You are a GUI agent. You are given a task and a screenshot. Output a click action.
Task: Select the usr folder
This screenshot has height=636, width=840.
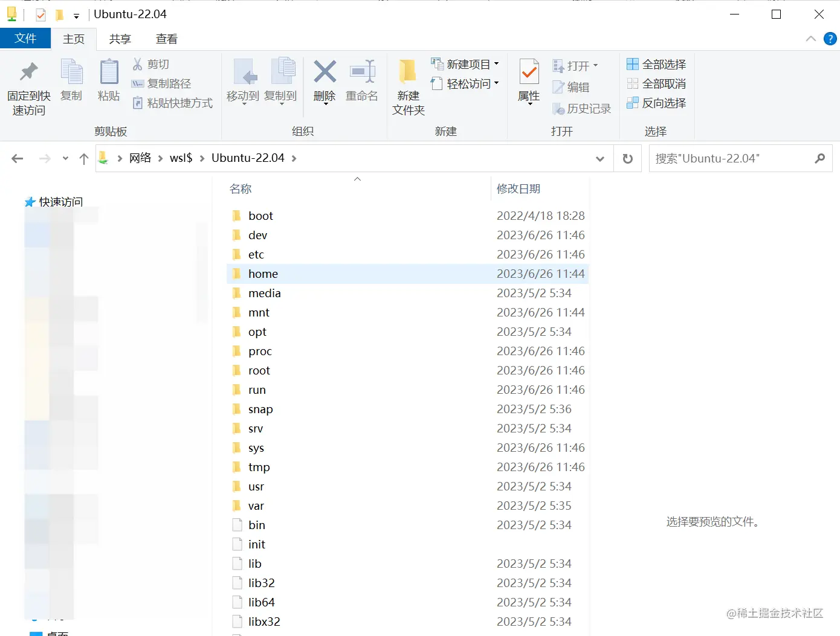pyautogui.click(x=407, y=486)
